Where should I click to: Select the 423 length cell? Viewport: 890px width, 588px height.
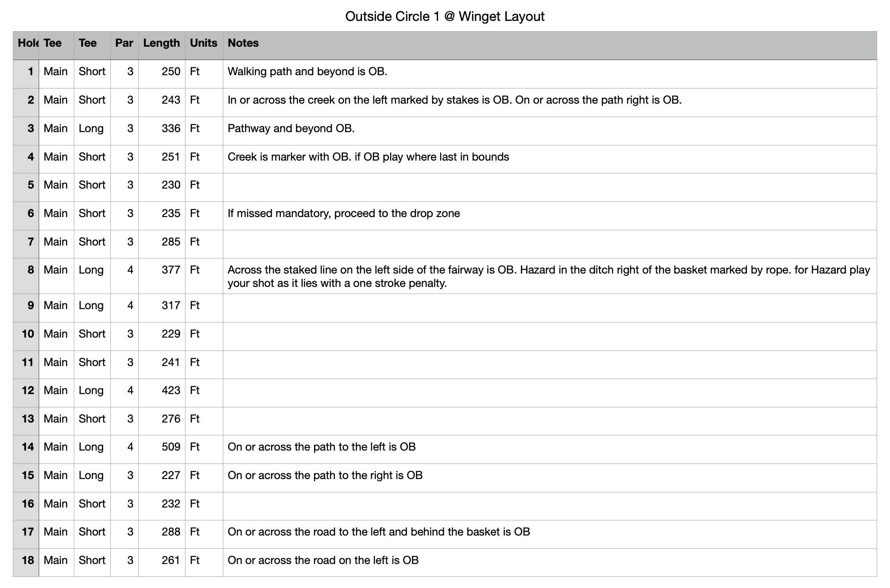click(x=171, y=391)
